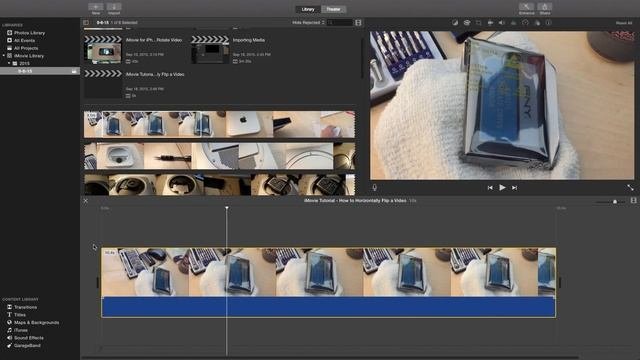
Task: Switch to the Theater tab
Action: click(333, 9)
